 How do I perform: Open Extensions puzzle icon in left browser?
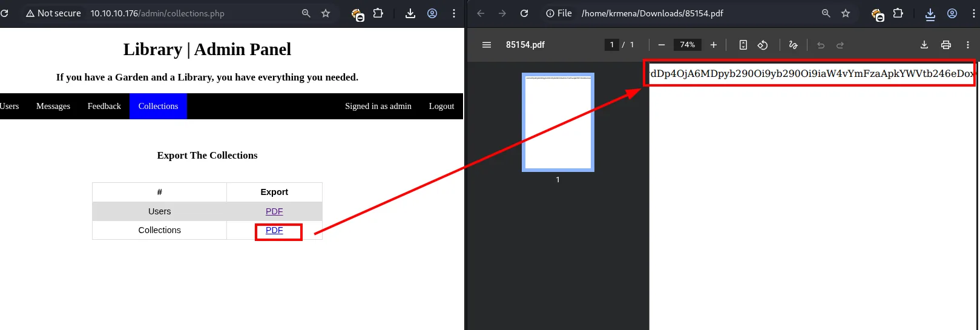coord(378,13)
